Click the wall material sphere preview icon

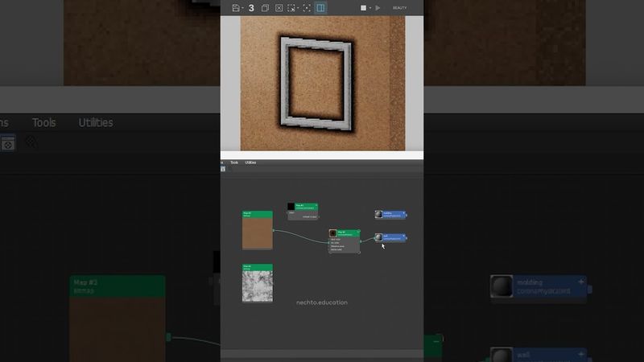(378, 237)
